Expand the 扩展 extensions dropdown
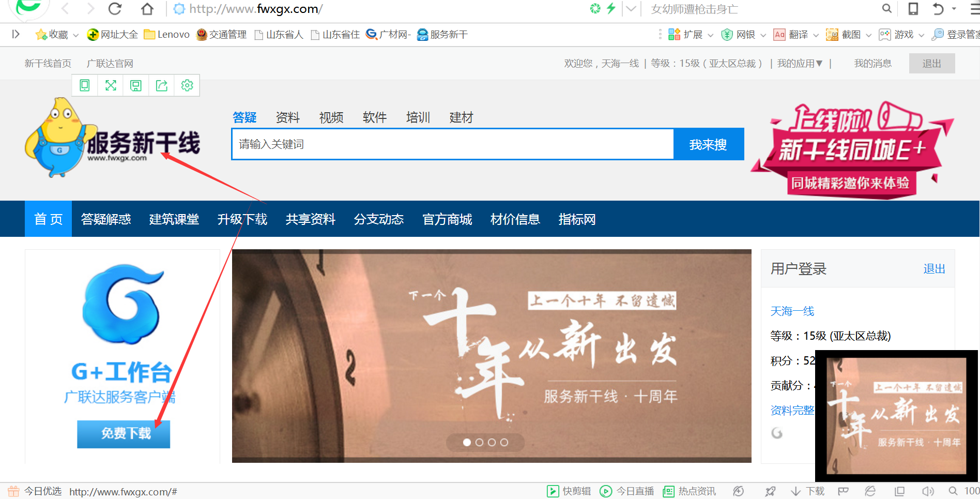 click(x=711, y=35)
